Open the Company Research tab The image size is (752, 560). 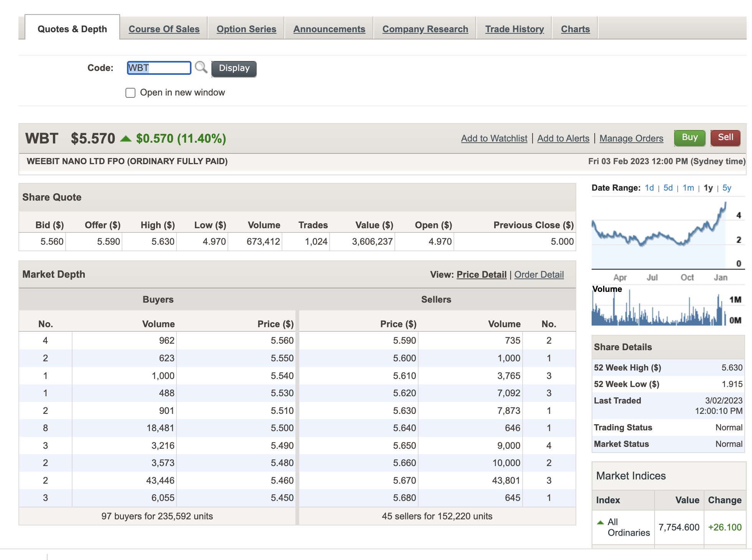click(425, 29)
